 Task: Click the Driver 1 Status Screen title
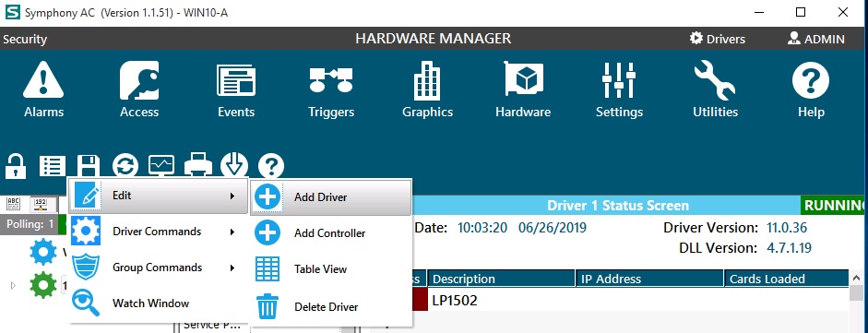tap(618, 206)
